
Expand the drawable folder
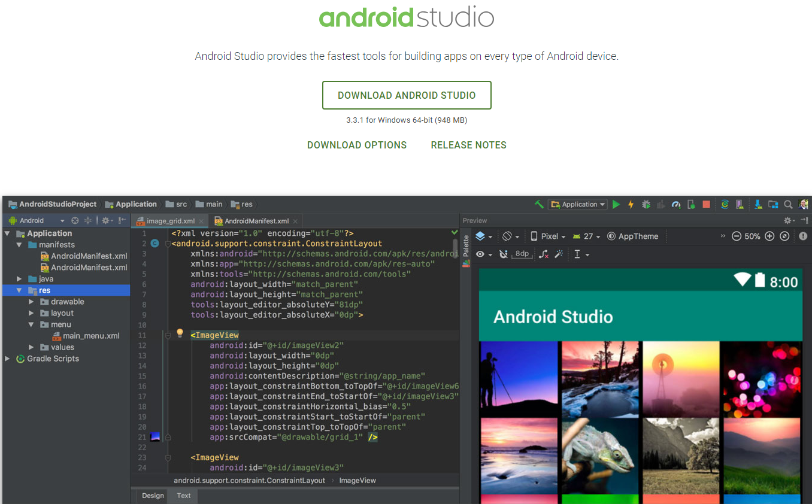pos(31,302)
